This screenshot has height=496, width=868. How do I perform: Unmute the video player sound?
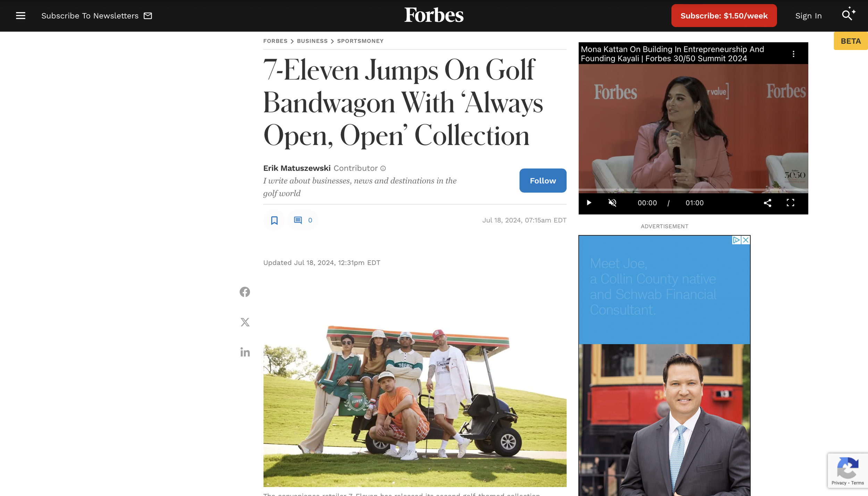point(612,203)
